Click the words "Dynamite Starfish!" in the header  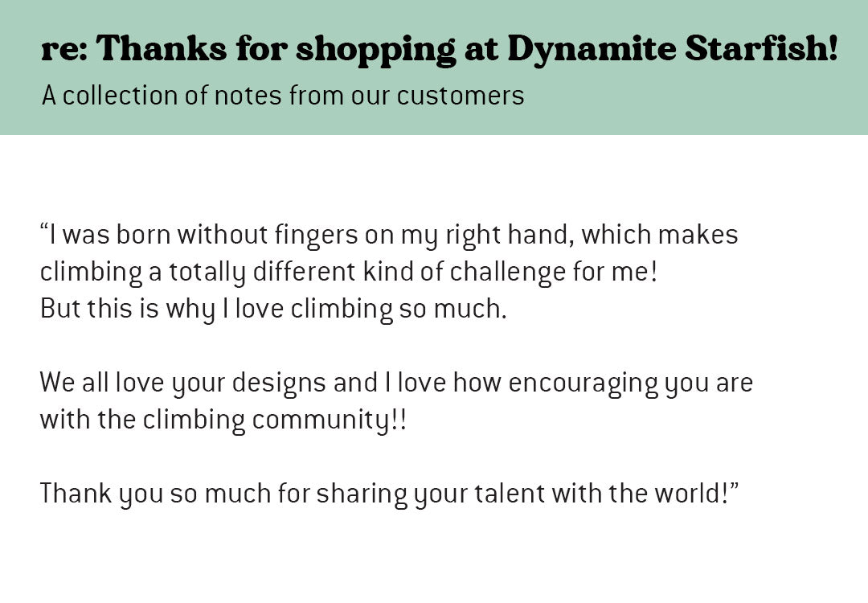(x=673, y=50)
